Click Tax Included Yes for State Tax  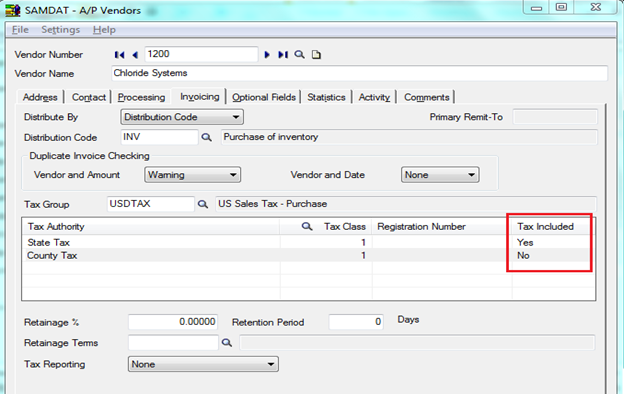pyautogui.click(x=525, y=242)
